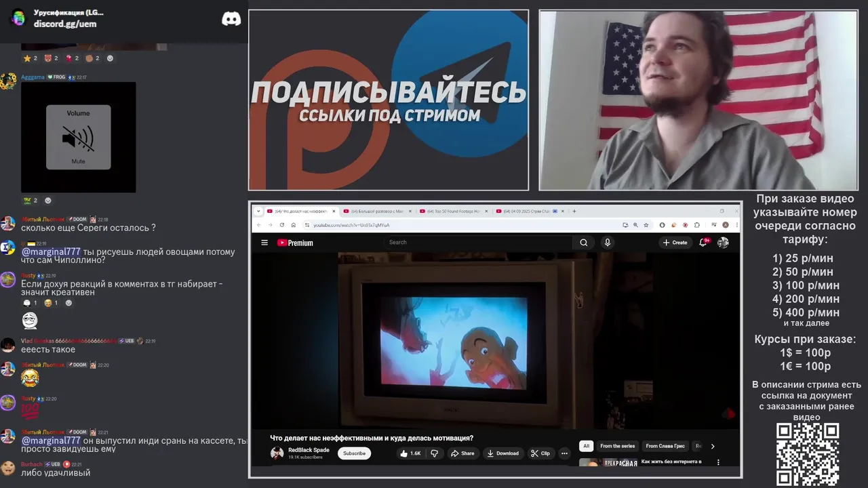The image size is (868, 488).
Task: Select the "From the series" chip
Action: [x=617, y=445]
